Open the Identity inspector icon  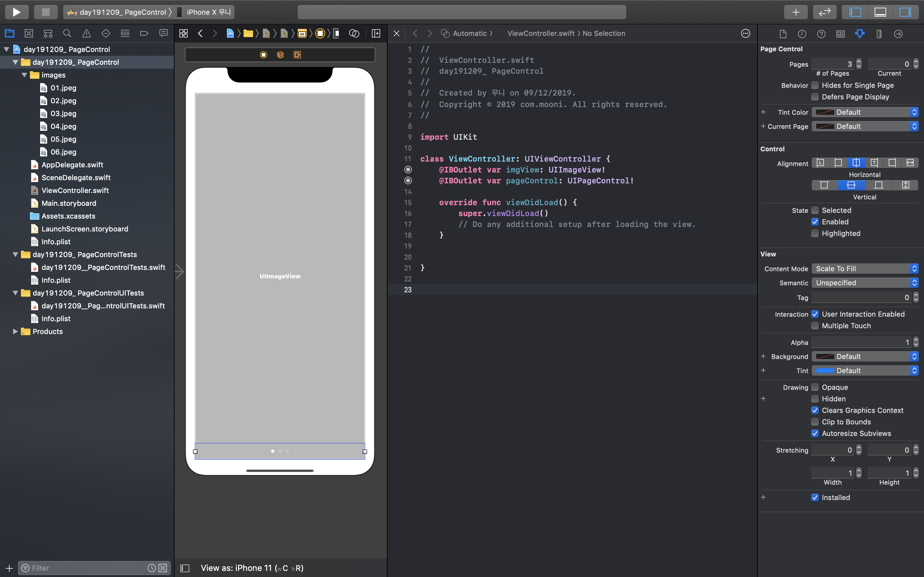point(840,34)
